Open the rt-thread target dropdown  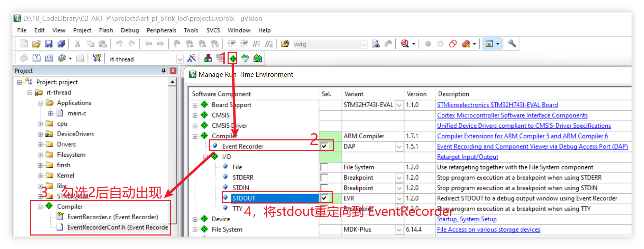180,59
